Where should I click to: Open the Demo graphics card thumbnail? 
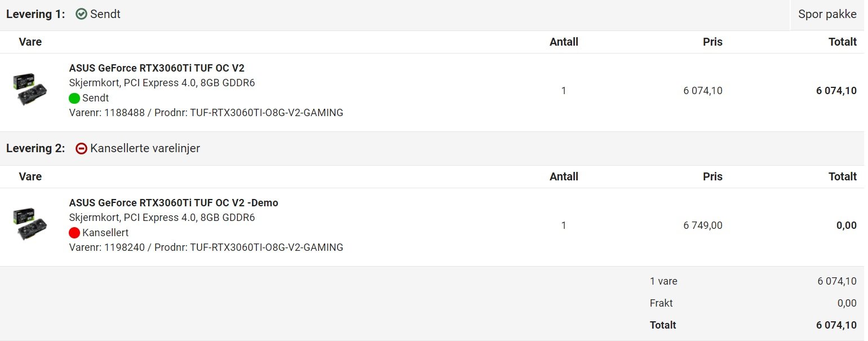tap(29, 225)
